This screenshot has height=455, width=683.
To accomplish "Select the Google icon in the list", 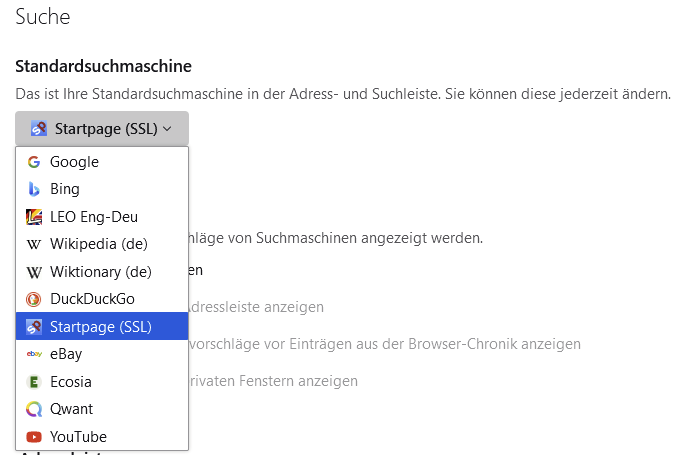I will tap(33, 162).
